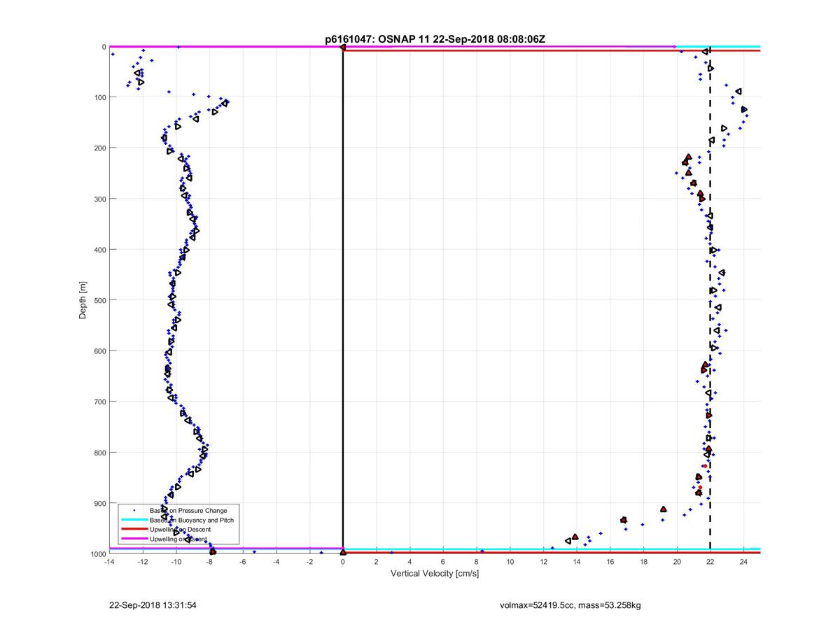
Task: Click the volmax=52419.5cc, mass=53.258kg footer text
Action: pyautogui.click(x=570, y=605)
